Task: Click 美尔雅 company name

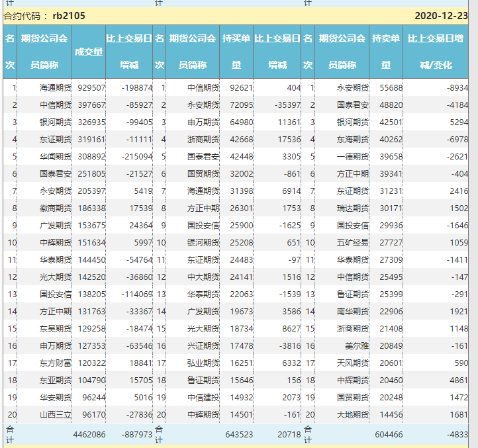Action: coord(357,346)
